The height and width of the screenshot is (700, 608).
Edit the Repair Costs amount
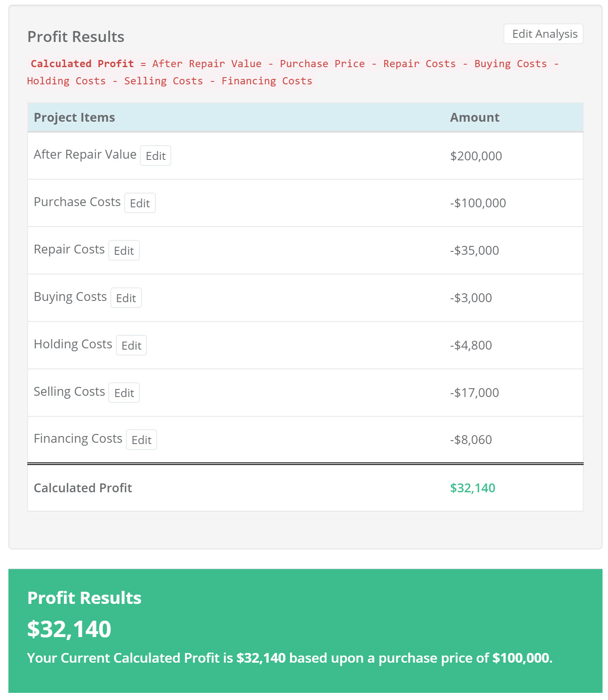tap(124, 250)
